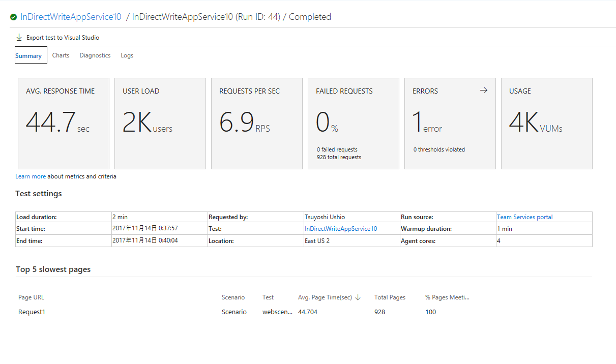Select the Failed Requests tile

(354, 124)
